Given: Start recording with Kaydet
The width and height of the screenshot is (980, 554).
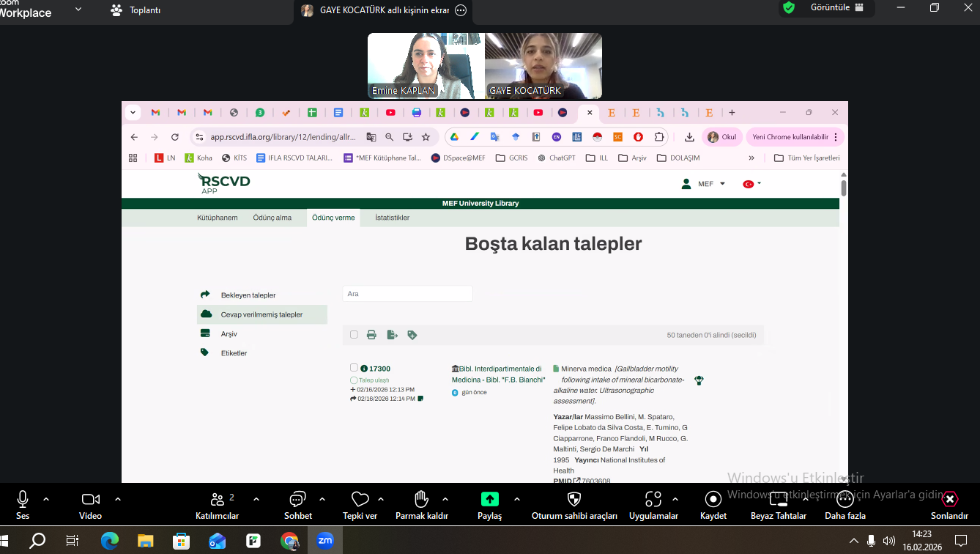Looking at the screenshot, I should (713, 504).
